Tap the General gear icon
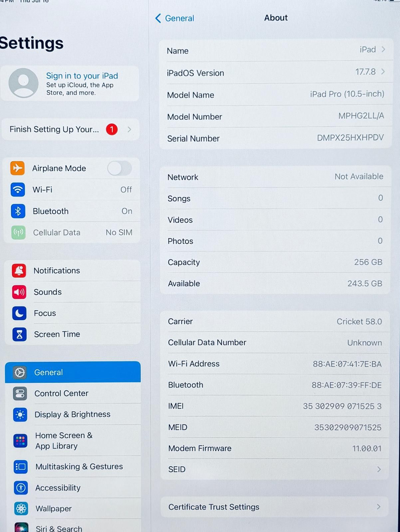Viewport: 400px width, 532px height. pos(20,372)
